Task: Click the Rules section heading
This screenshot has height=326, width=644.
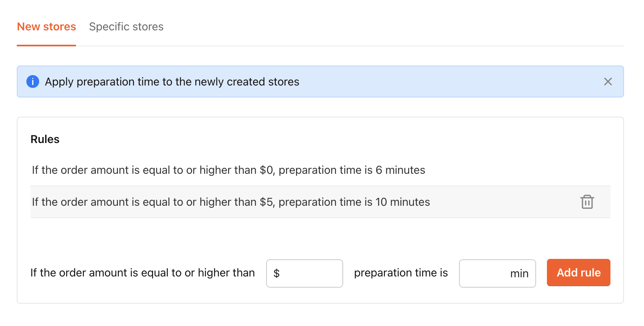Action: 45,139
